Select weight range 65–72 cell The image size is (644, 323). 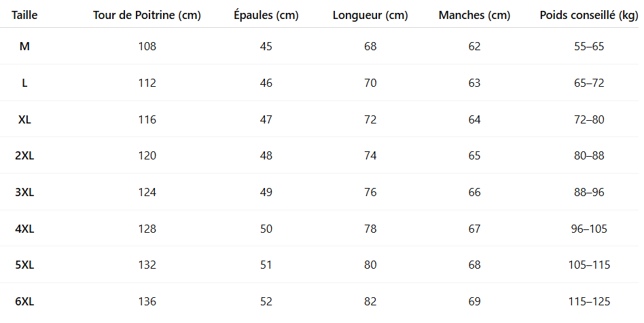click(588, 83)
